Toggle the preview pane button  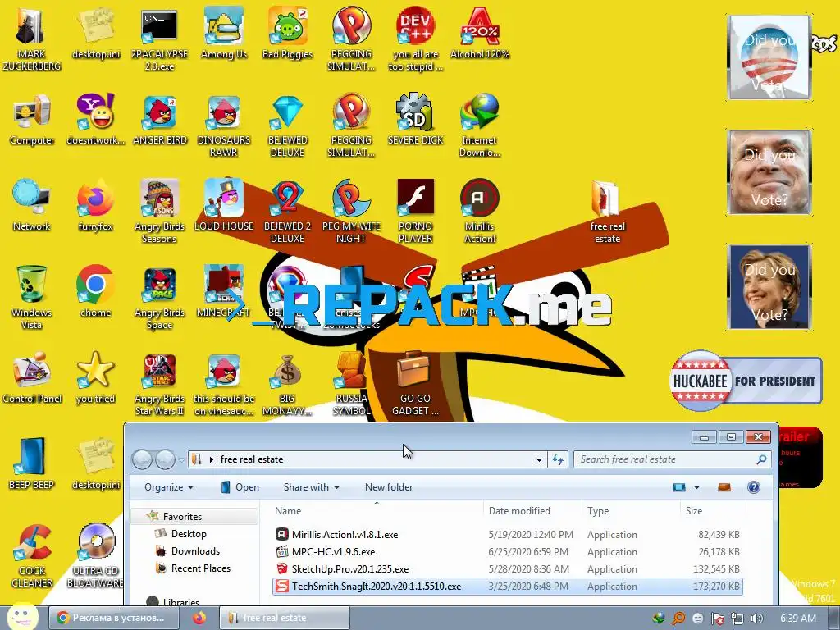(x=724, y=487)
